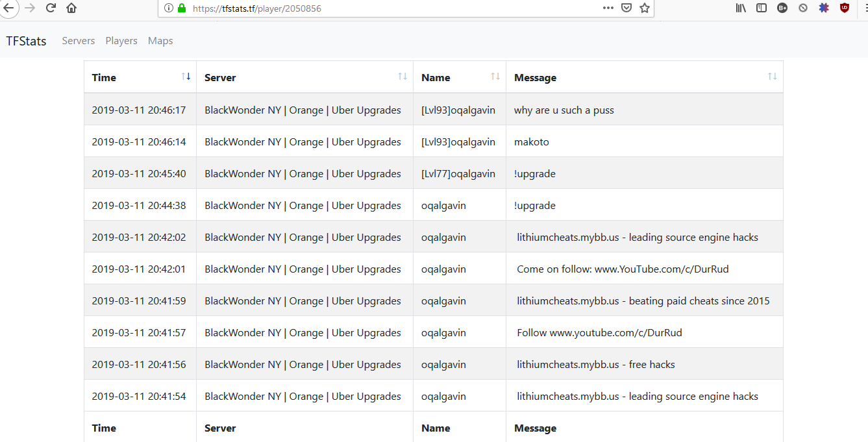
Task: Open the blue-red burst extension icon
Action: click(x=824, y=8)
